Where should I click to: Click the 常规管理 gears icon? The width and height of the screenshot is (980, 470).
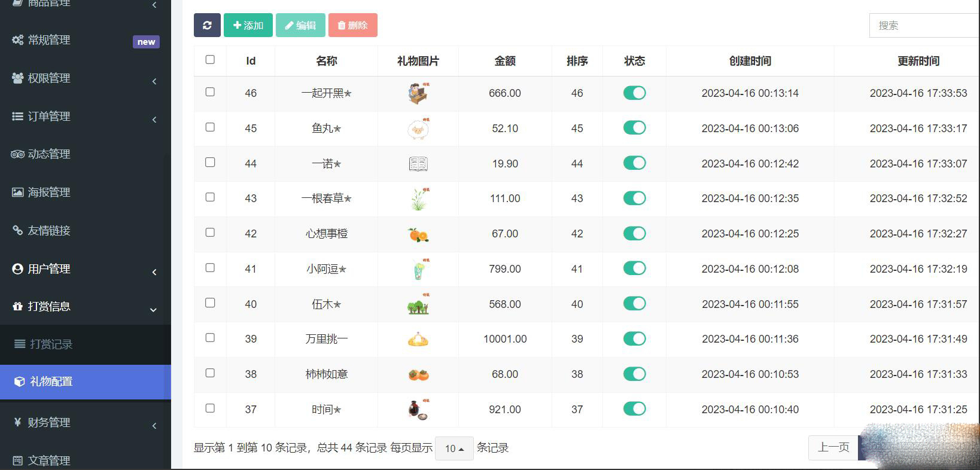tap(17, 40)
